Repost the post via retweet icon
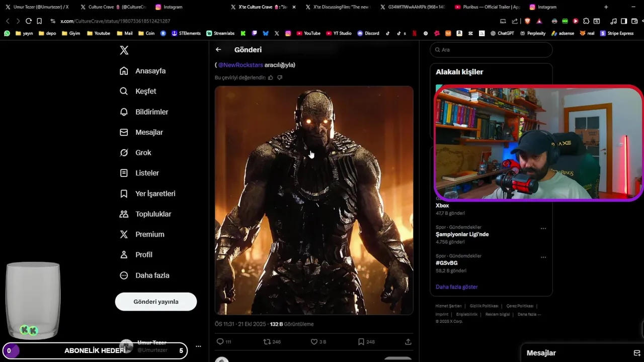 [x=267, y=341]
